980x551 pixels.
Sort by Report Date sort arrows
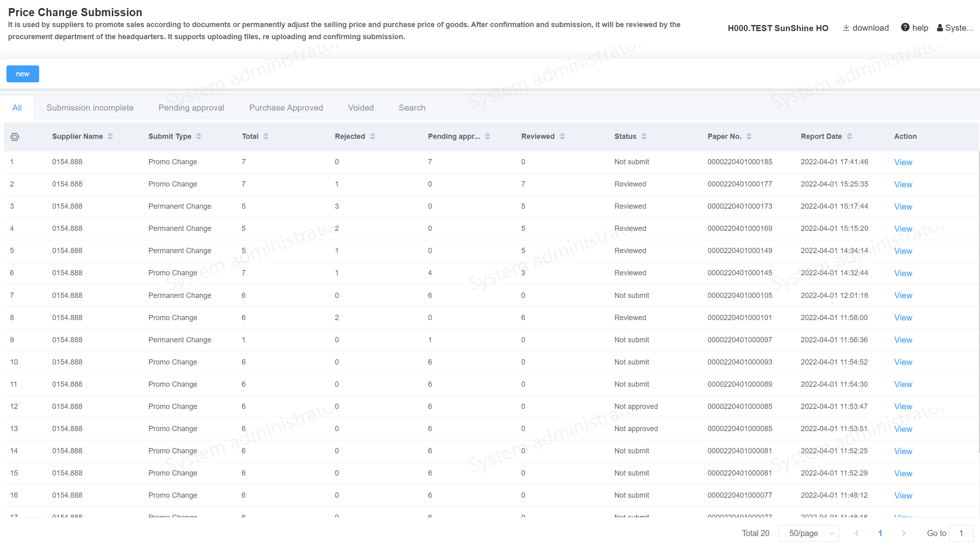click(x=849, y=136)
